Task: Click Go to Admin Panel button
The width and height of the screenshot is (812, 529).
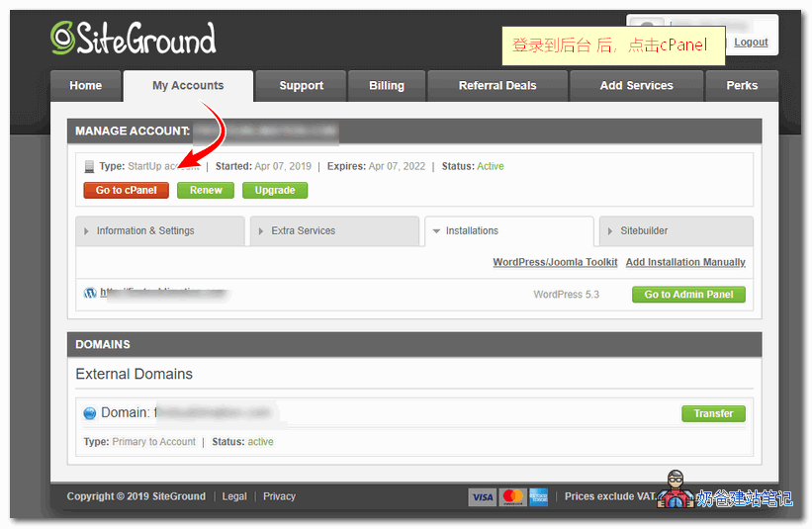Action: click(x=688, y=295)
